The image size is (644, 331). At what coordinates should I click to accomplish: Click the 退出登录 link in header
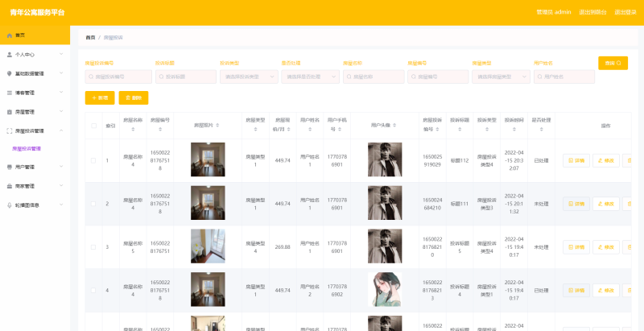tap(625, 12)
